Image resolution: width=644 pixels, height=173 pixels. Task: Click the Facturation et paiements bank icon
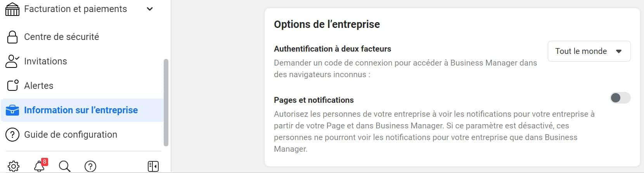12,9
